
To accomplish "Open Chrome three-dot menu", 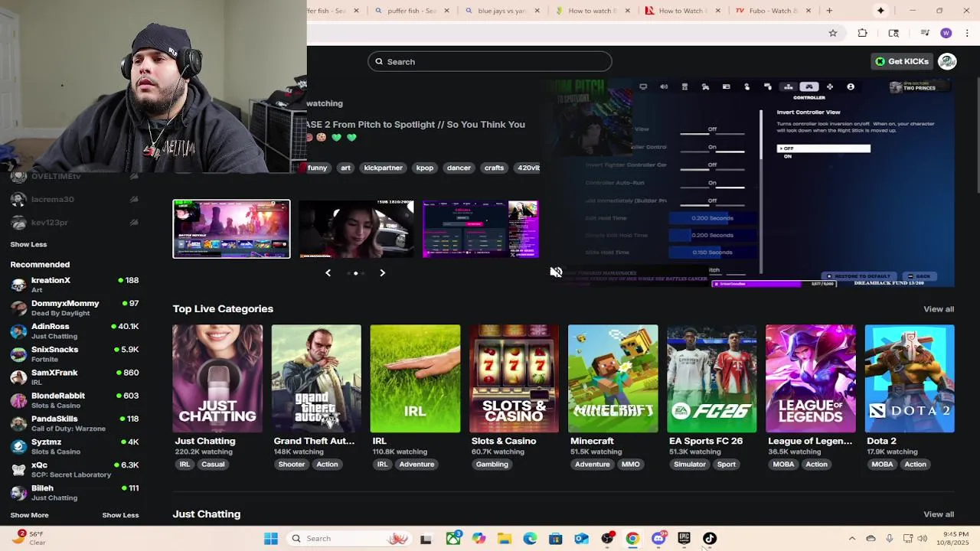I will (x=966, y=33).
